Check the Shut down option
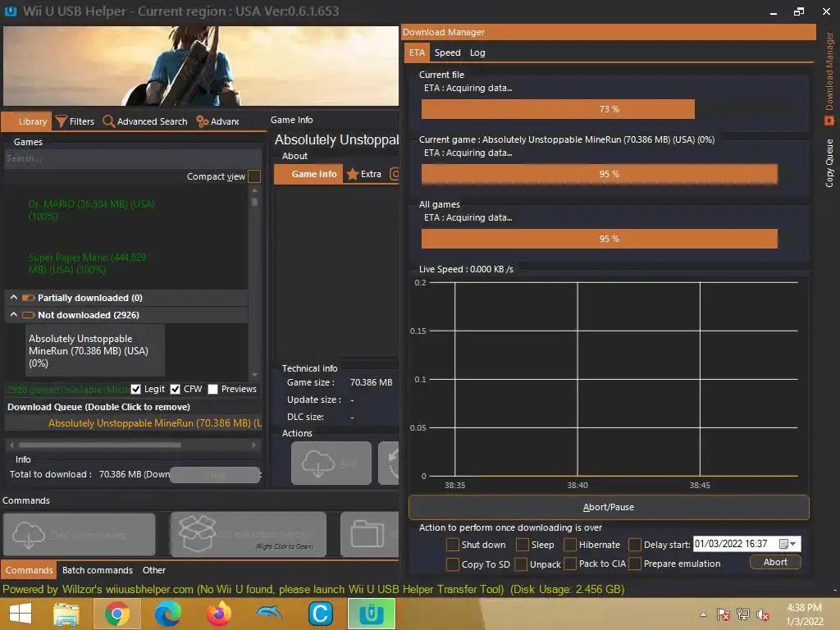This screenshot has height=630, width=840. (x=453, y=545)
